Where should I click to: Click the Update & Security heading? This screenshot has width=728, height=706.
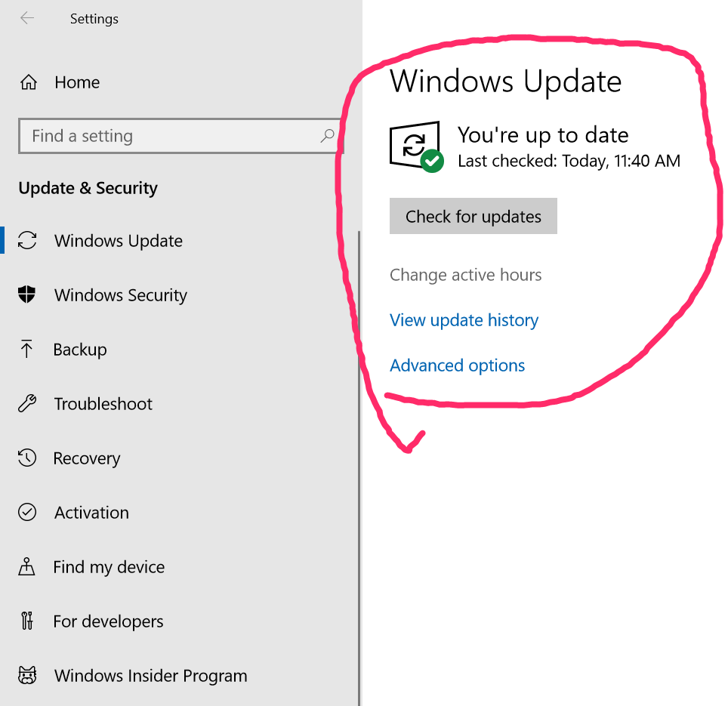click(x=88, y=188)
